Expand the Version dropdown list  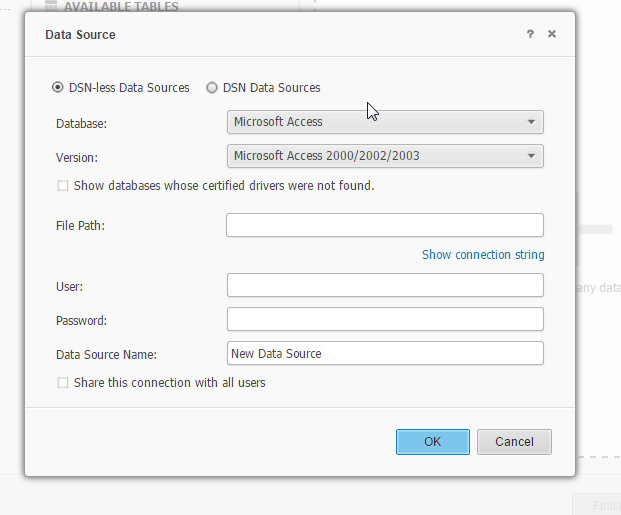tap(385, 156)
